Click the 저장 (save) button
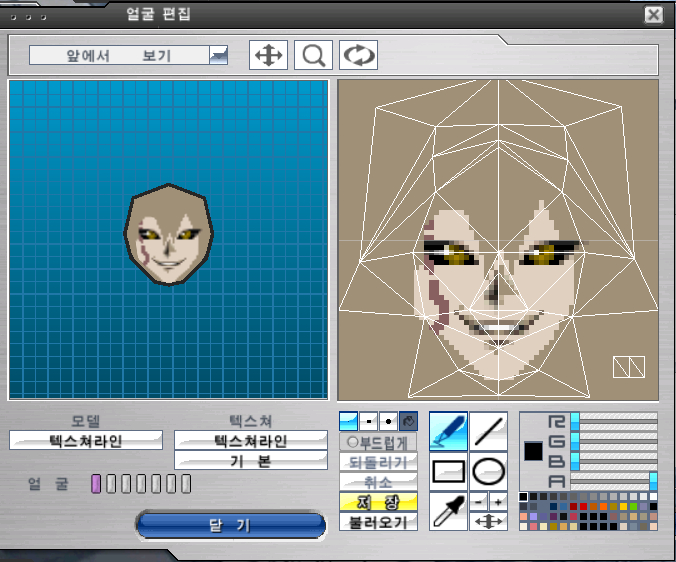Viewport: 676px width, 562px height. [x=379, y=502]
